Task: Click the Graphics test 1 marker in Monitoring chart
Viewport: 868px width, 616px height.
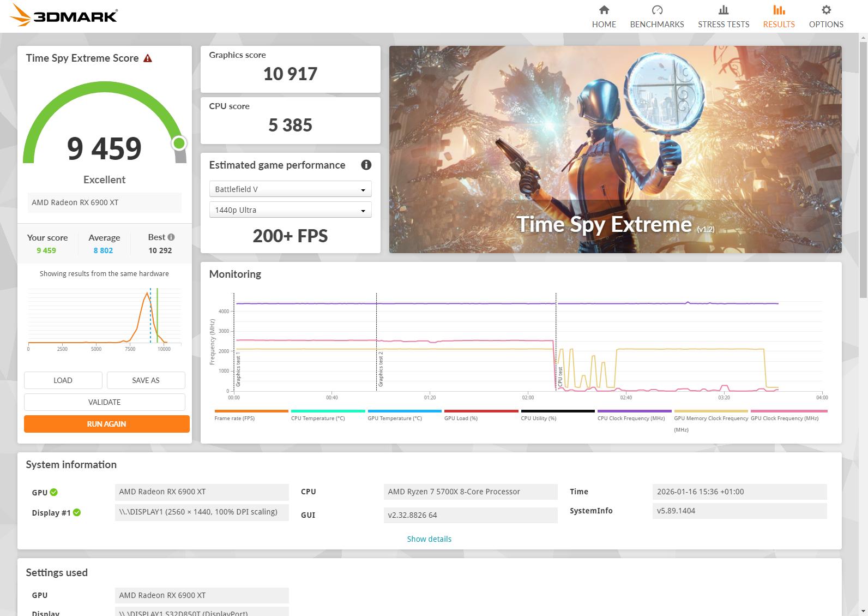Action: 238,369
